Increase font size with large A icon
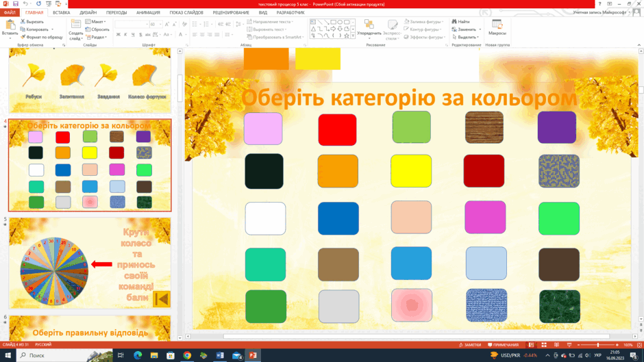The width and height of the screenshot is (644, 362). (167, 24)
